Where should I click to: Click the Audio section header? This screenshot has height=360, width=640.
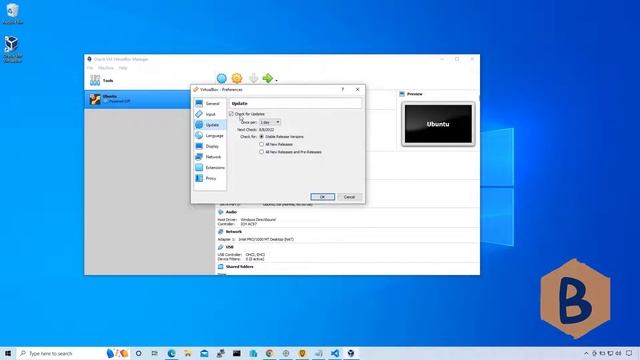(231, 212)
